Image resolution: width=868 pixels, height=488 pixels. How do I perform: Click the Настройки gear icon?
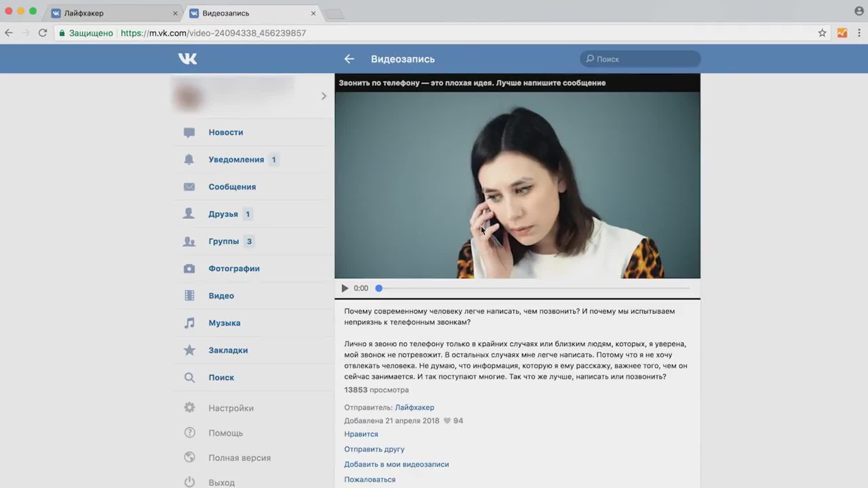[x=189, y=408]
